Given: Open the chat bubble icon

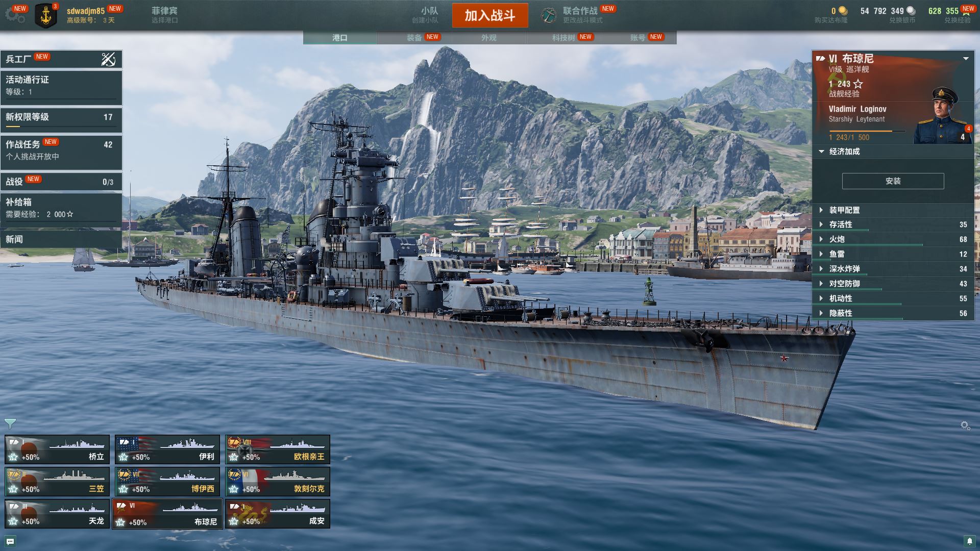Looking at the screenshot, I should pyautogui.click(x=10, y=541).
